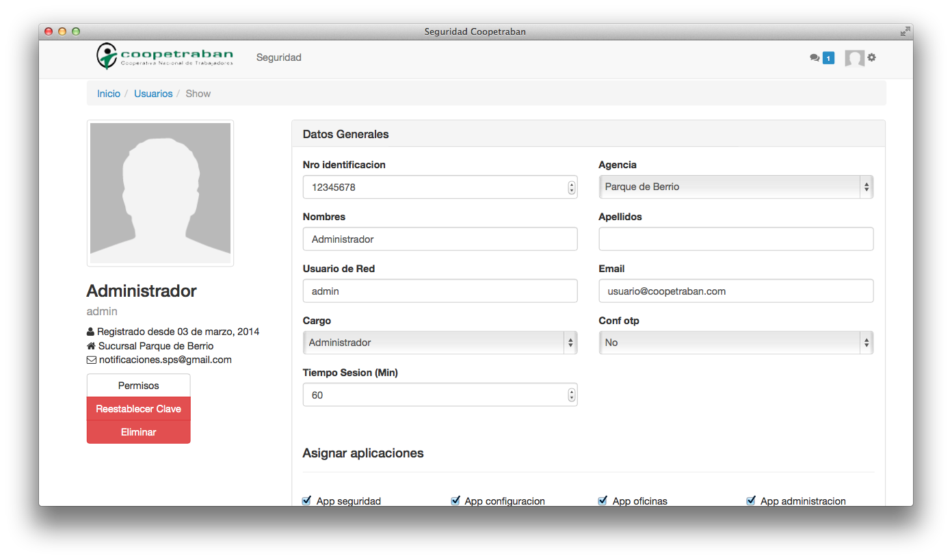This screenshot has height=560, width=952.
Task: Uncheck App configuracion checkbox
Action: click(455, 501)
